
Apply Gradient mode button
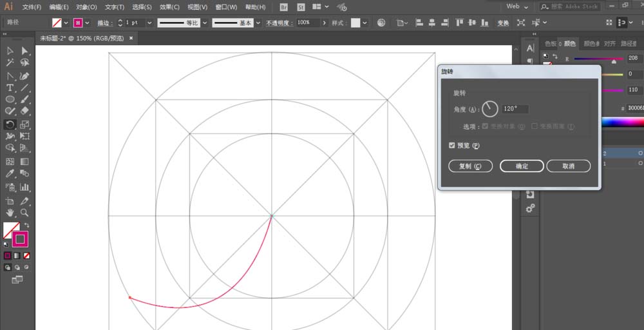point(17,256)
